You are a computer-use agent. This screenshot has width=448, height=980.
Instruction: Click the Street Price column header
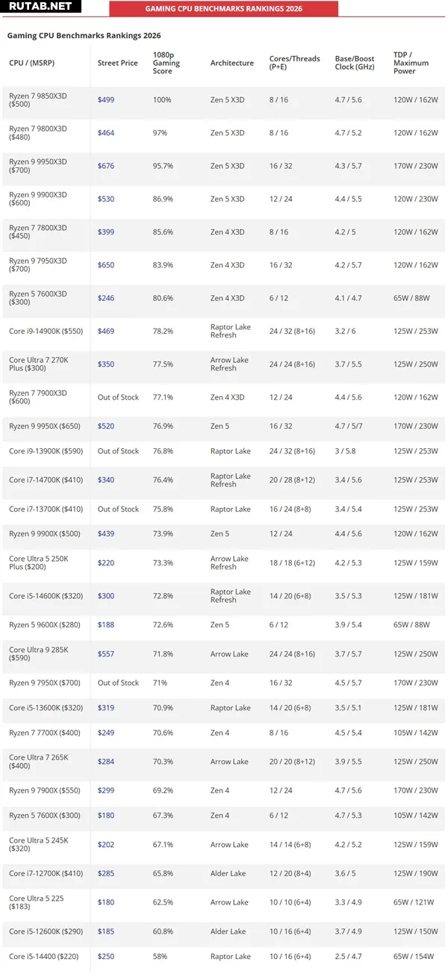tap(117, 63)
